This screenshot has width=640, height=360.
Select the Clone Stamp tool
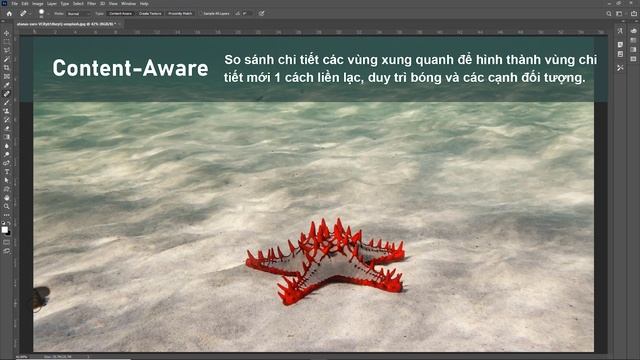7,111
